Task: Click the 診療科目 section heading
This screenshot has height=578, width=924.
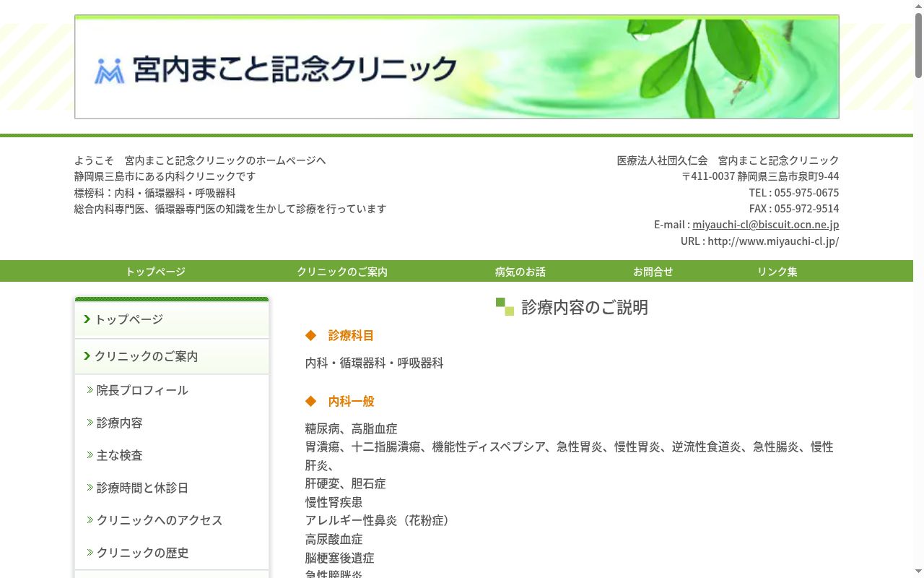Action: [351, 335]
